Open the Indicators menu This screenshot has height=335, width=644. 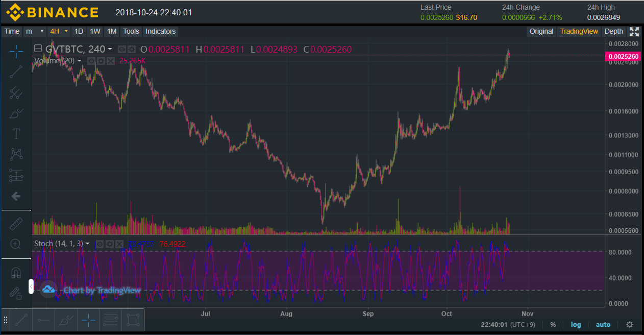[161, 31]
